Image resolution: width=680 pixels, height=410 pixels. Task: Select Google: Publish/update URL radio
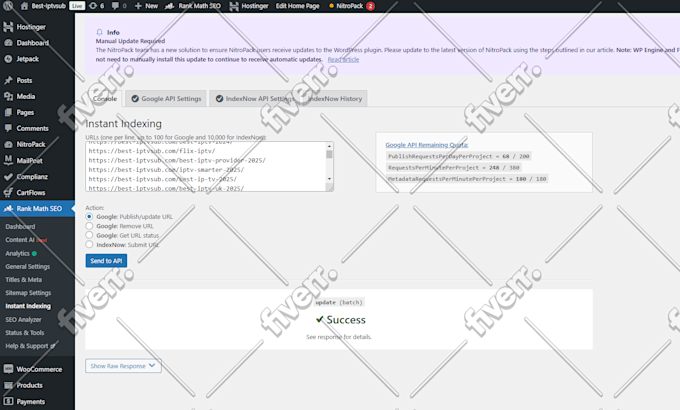tap(89, 216)
